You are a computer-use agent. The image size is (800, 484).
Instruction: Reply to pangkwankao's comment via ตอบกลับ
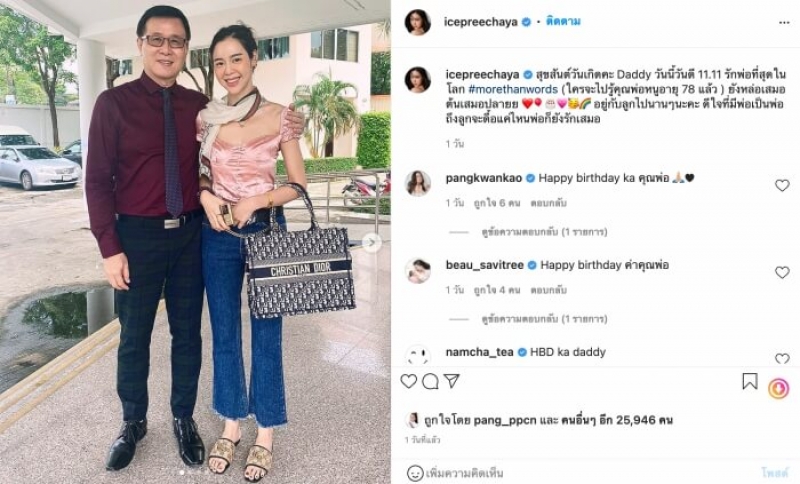tap(548, 203)
